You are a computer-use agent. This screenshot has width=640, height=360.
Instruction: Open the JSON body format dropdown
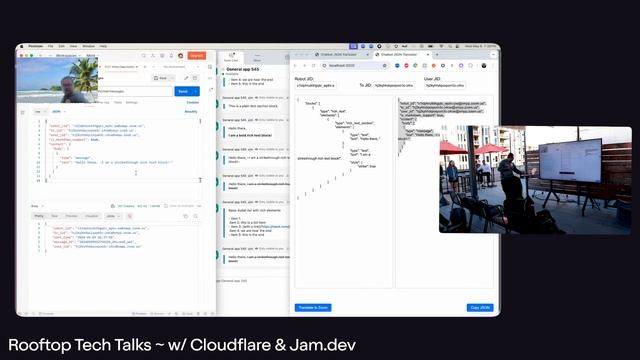point(59,111)
